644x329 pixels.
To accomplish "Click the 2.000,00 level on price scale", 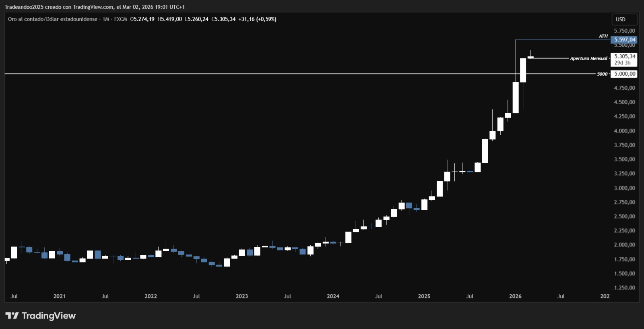I will click(624, 245).
